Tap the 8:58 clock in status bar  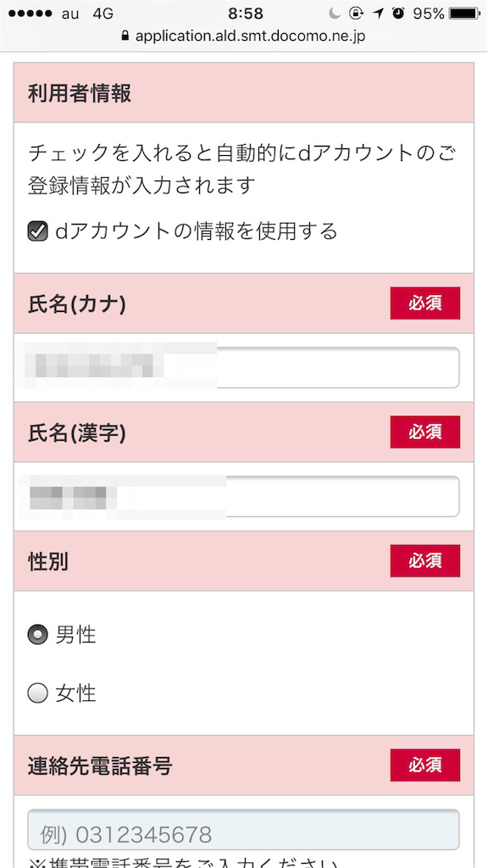point(246,14)
